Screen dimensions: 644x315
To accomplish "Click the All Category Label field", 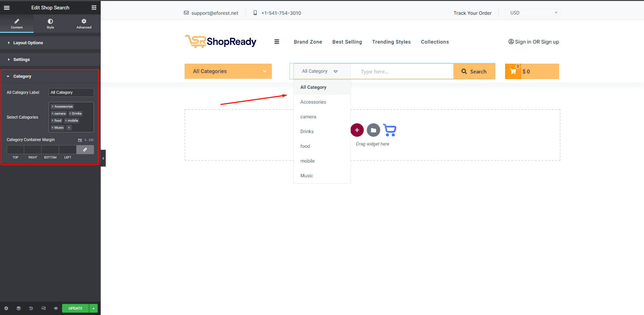I will (x=71, y=92).
